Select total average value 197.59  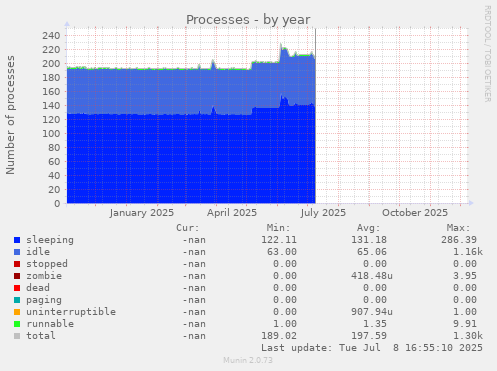(x=369, y=336)
